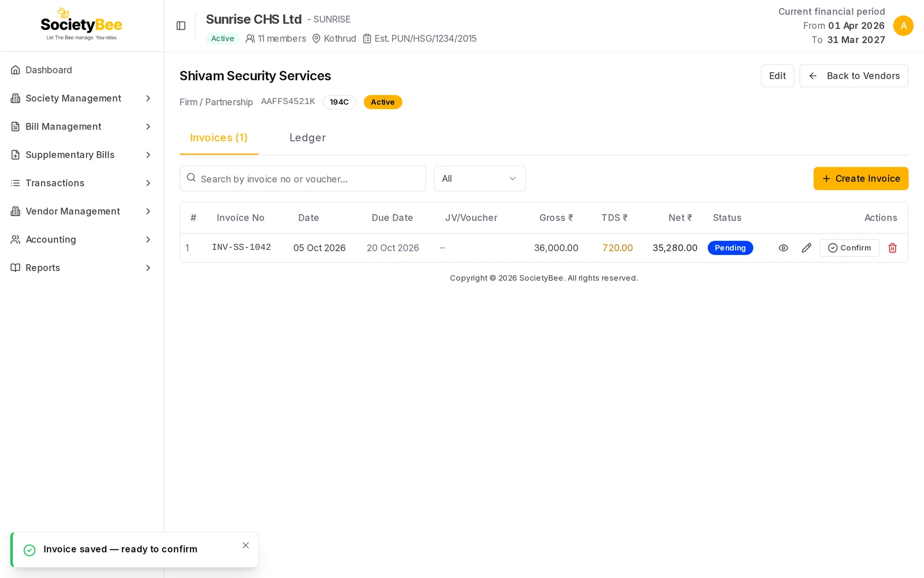Expand Bill Management chevron

tap(148, 127)
